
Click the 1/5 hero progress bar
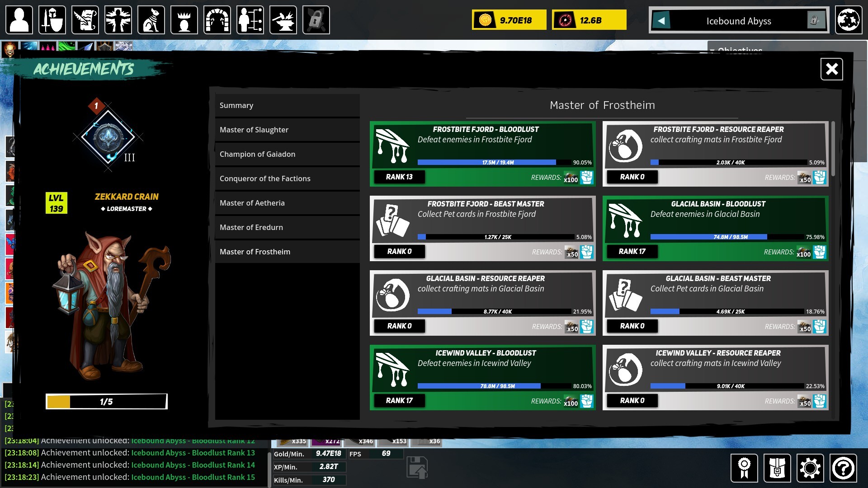point(107,401)
